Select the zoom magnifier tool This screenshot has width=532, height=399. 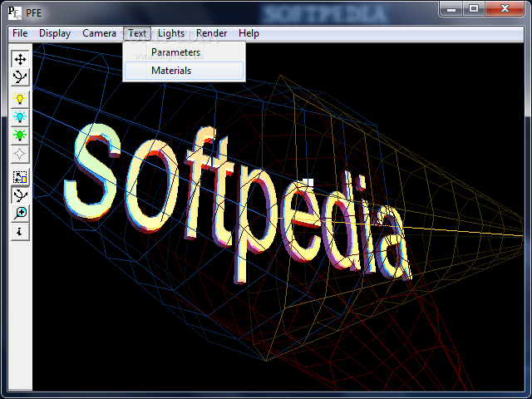click(20, 214)
